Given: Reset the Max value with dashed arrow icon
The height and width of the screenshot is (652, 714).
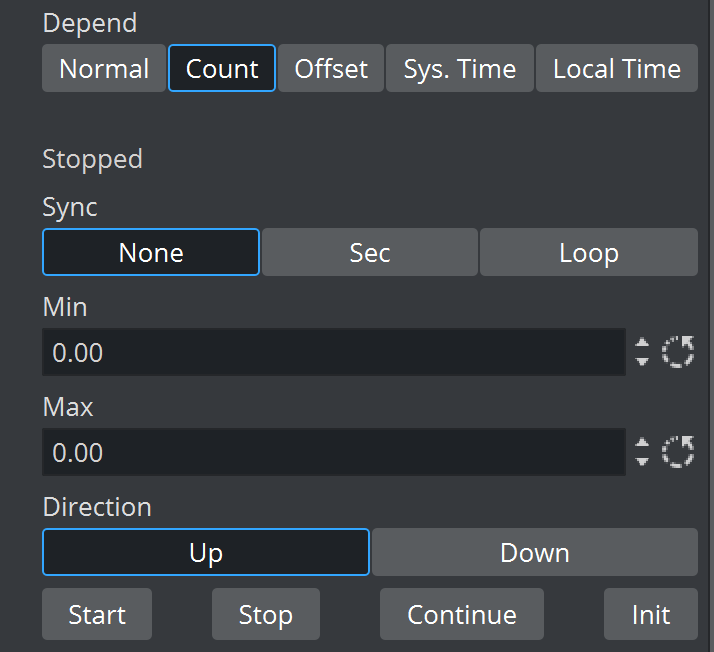Looking at the screenshot, I should [x=678, y=452].
